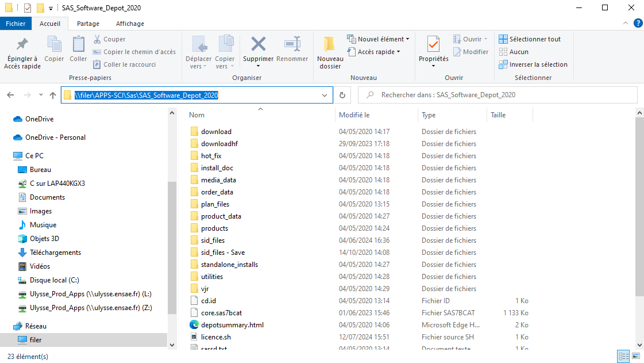This screenshot has height=363, width=644.
Task: Open Copier vers menu
Action: pyautogui.click(x=225, y=52)
